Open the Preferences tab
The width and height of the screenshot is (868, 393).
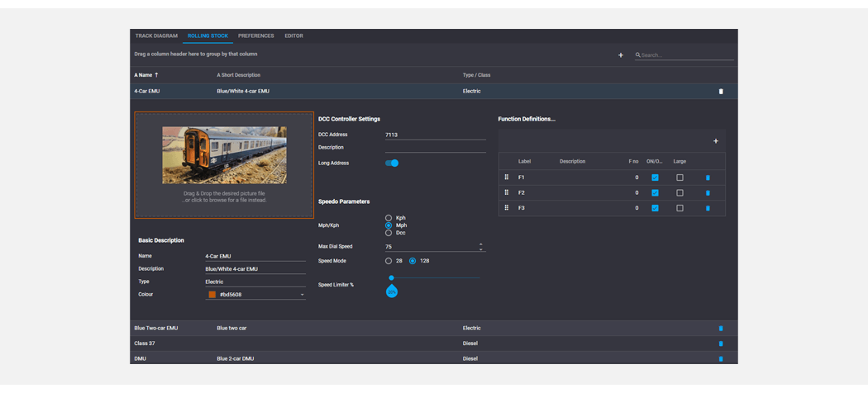(x=255, y=36)
